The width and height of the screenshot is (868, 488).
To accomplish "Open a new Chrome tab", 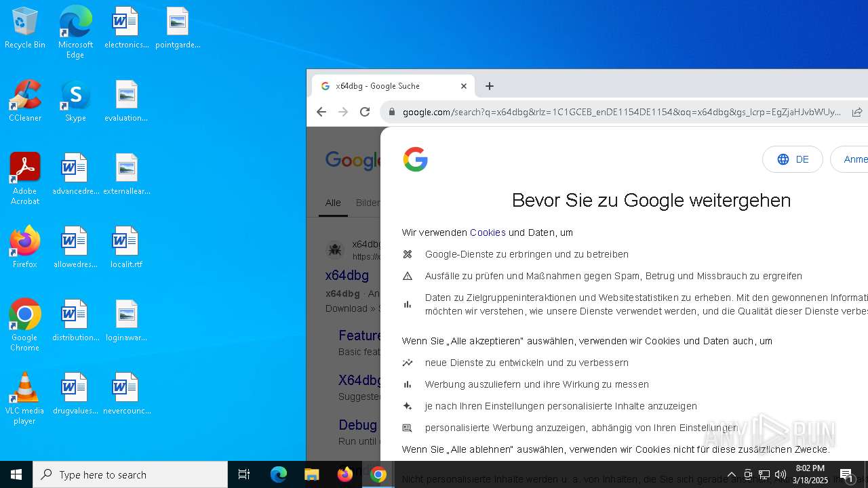I will 490,86.
